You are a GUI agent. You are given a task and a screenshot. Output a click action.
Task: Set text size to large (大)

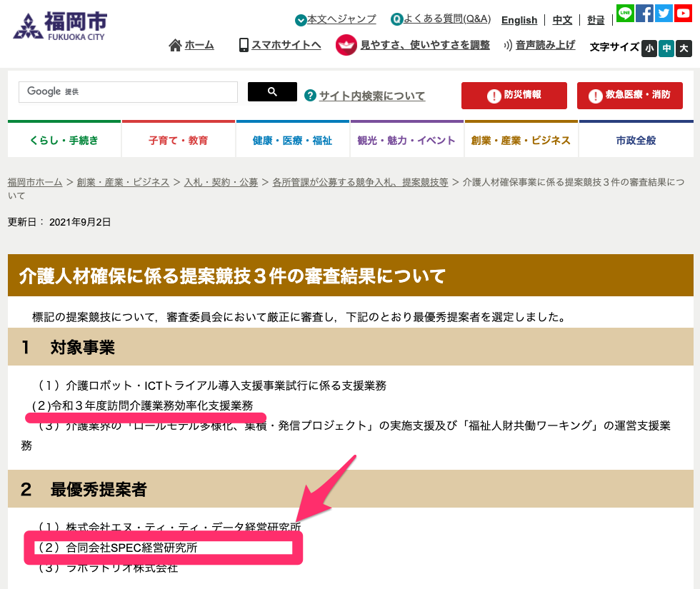(684, 48)
